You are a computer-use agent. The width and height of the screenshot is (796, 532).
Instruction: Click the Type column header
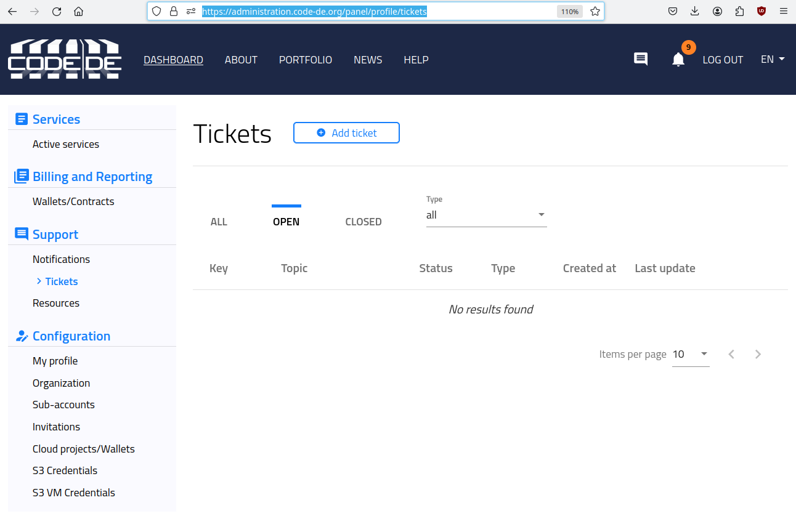(503, 268)
